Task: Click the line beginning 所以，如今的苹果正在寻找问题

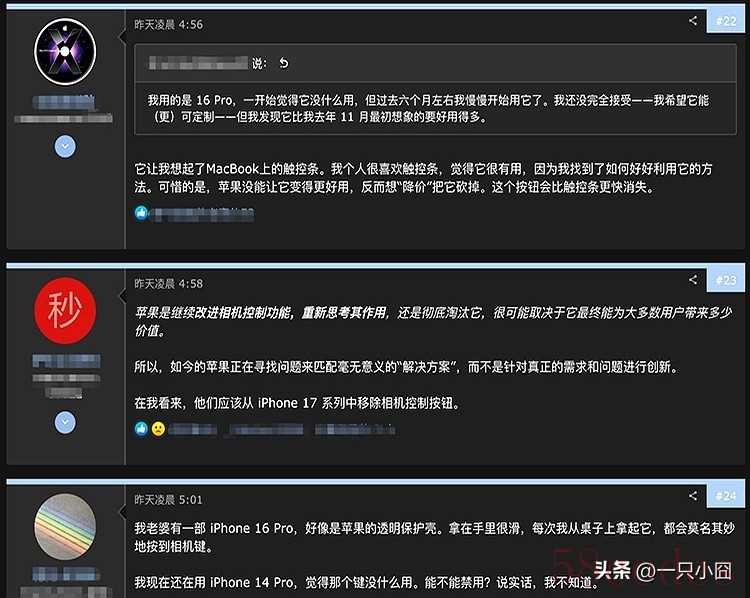Action: click(407, 367)
